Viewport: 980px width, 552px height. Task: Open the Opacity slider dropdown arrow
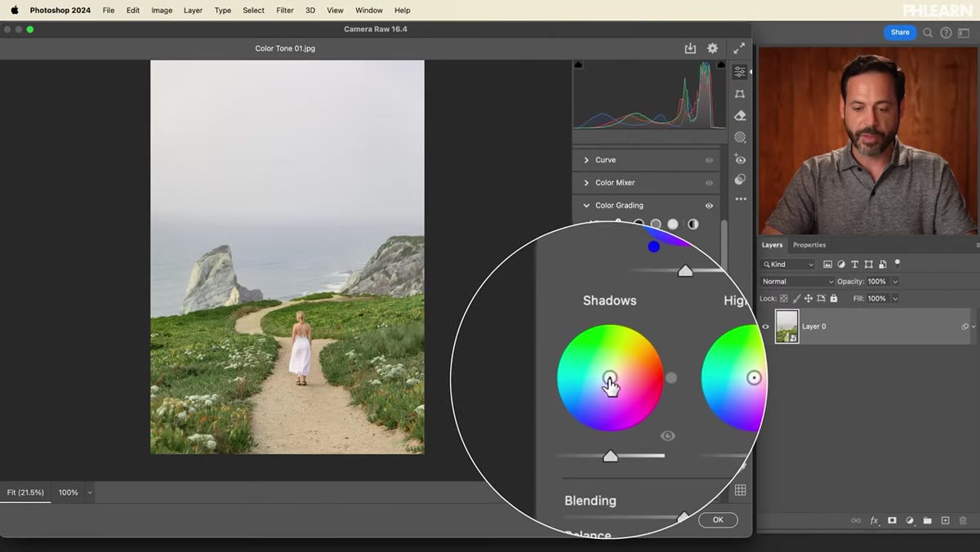pyautogui.click(x=895, y=282)
